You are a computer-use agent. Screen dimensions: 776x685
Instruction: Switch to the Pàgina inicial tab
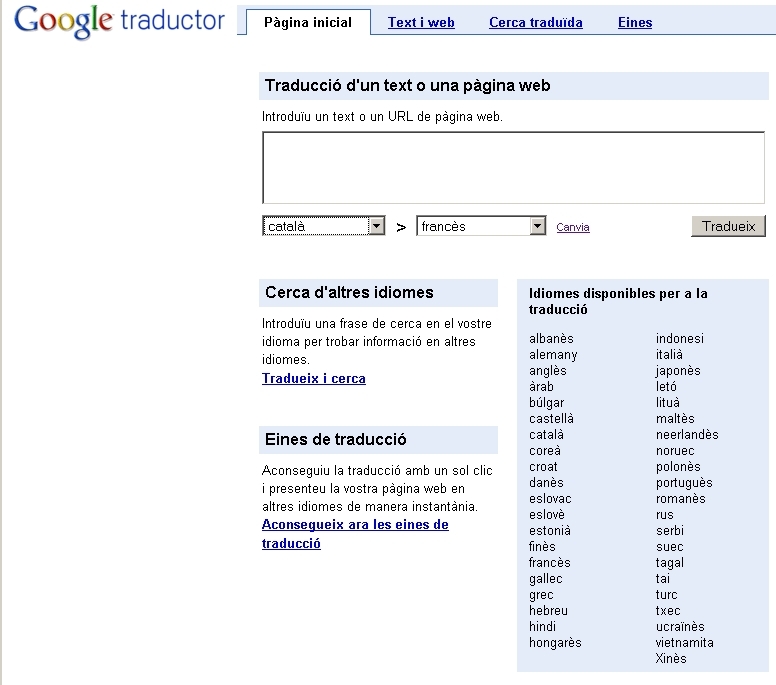(x=308, y=22)
